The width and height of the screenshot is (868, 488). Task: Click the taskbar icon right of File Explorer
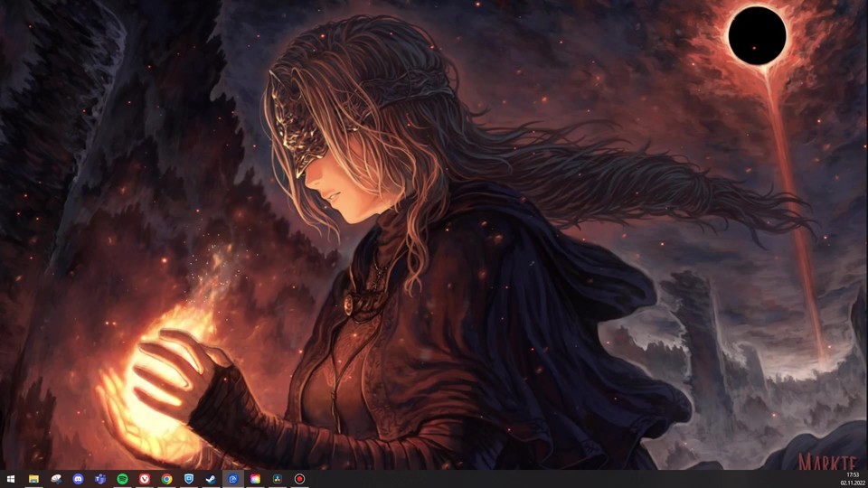click(56, 479)
